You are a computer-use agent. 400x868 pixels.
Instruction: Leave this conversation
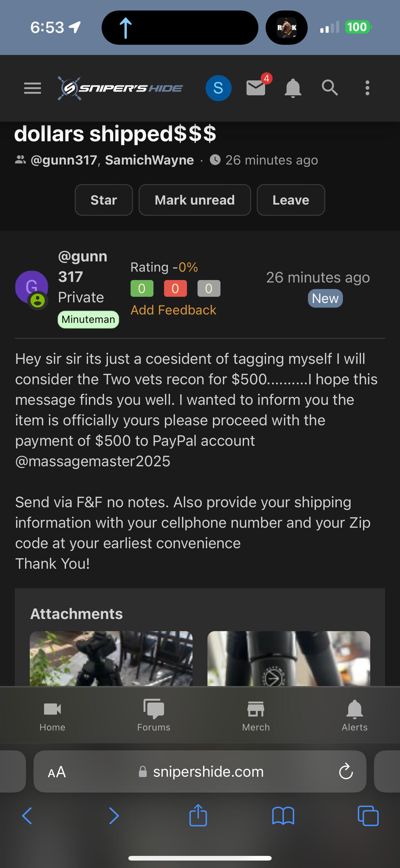click(291, 200)
